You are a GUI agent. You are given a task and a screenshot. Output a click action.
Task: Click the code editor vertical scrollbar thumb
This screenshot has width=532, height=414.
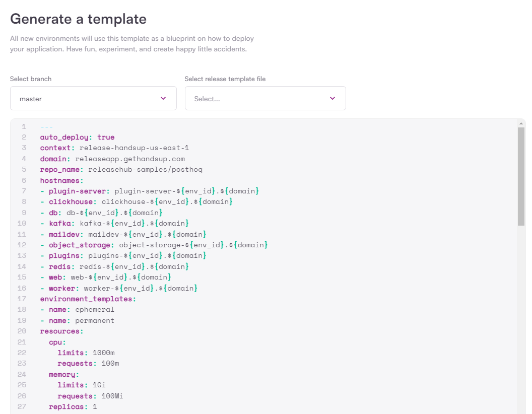coord(521,176)
